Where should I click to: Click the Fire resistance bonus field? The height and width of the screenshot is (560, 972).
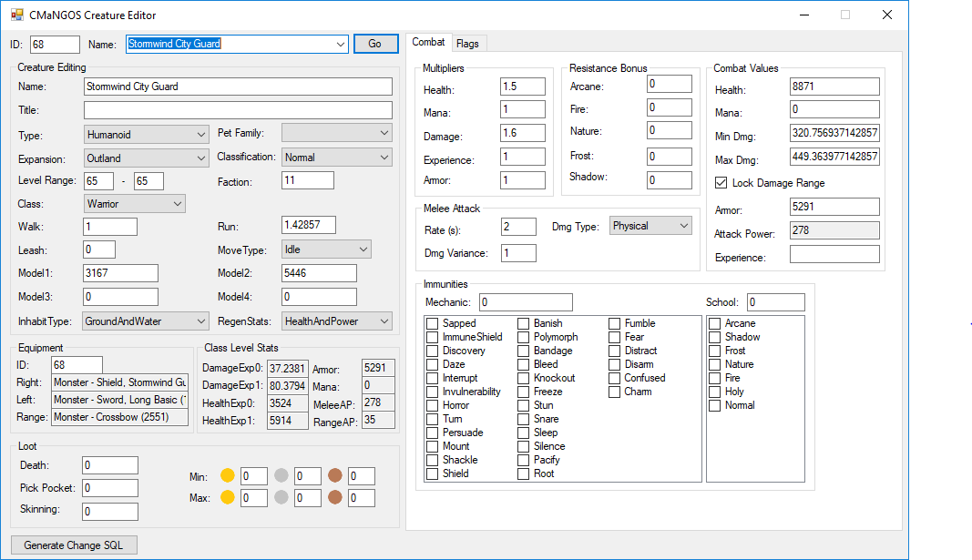670,107
